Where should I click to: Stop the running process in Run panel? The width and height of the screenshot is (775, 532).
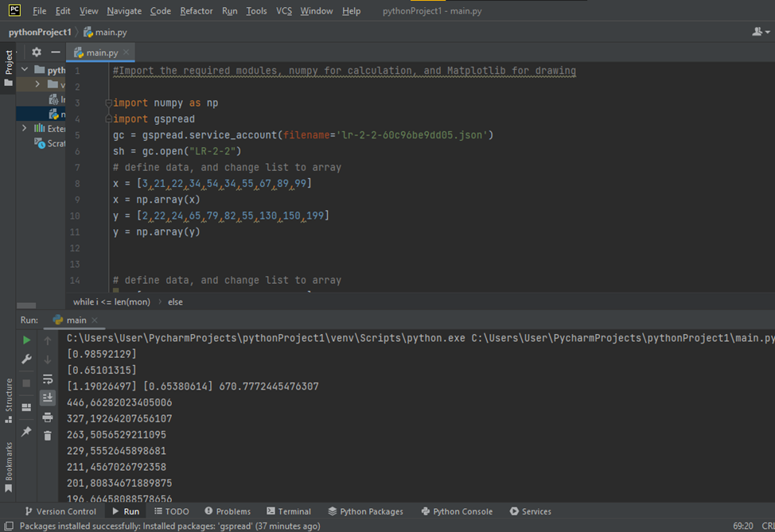[x=25, y=383]
